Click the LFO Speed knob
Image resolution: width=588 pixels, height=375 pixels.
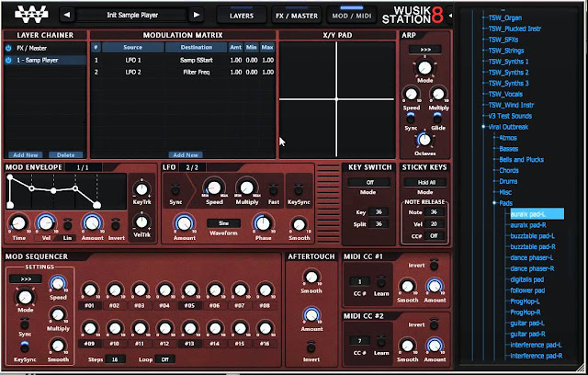(x=214, y=187)
